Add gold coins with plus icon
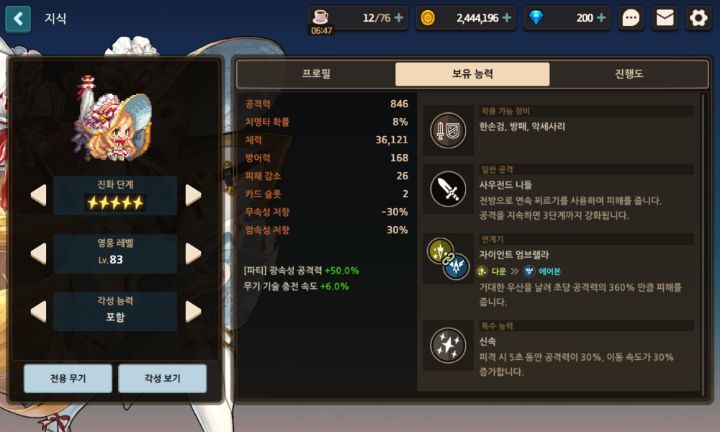Screen dimensions: 720x432 click(506, 18)
